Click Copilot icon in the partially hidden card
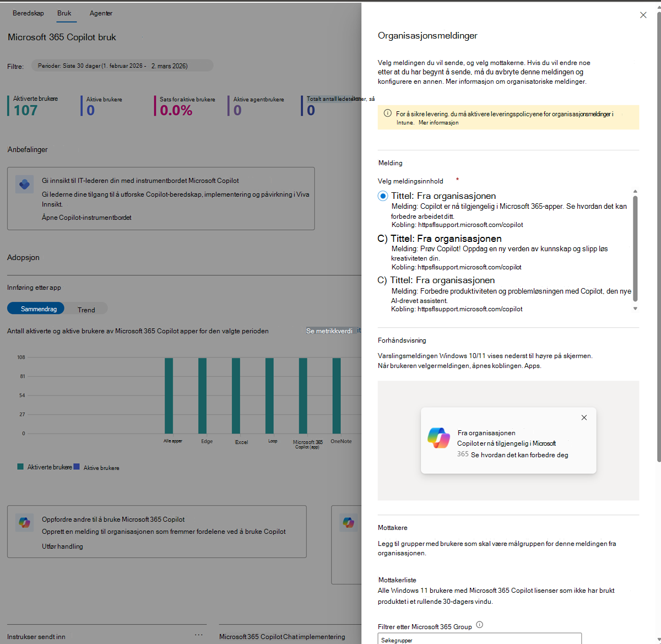The height and width of the screenshot is (644, 661). [348, 522]
